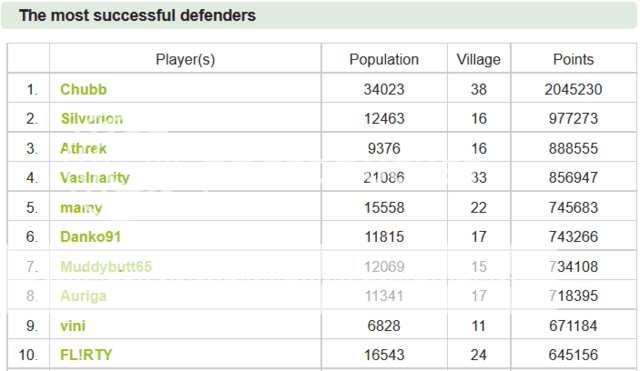Click the Population column header
Viewport: 640px width, 371px height.
coord(384,60)
